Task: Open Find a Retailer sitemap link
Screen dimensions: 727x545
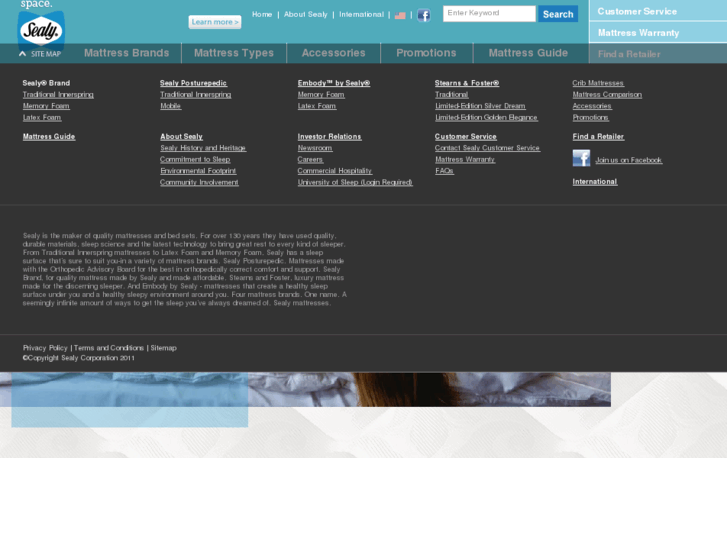Action: click(x=598, y=136)
